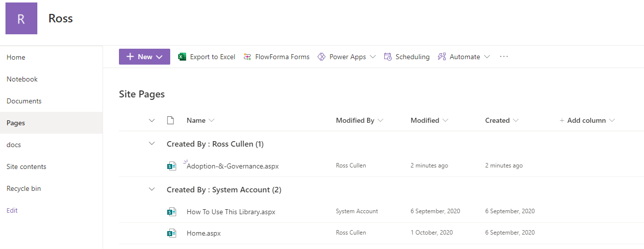
Task: Open the Modified column menu
Action: tap(445, 120)
